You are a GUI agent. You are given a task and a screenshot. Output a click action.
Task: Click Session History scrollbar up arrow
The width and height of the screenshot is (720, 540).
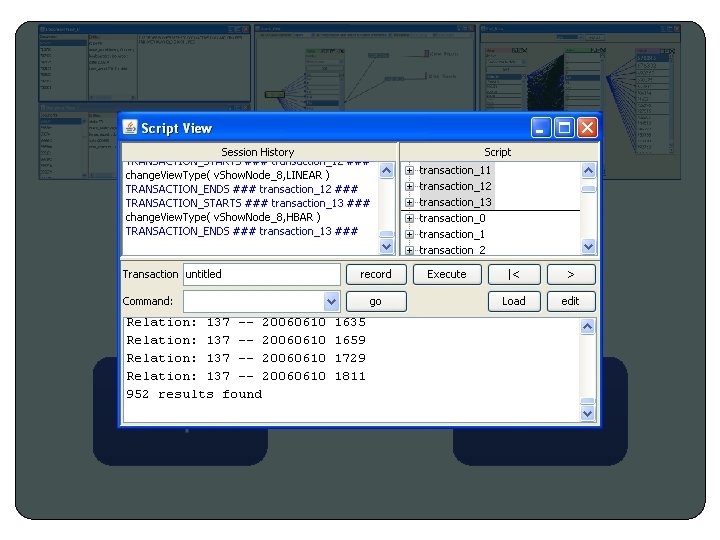[387, 171]
